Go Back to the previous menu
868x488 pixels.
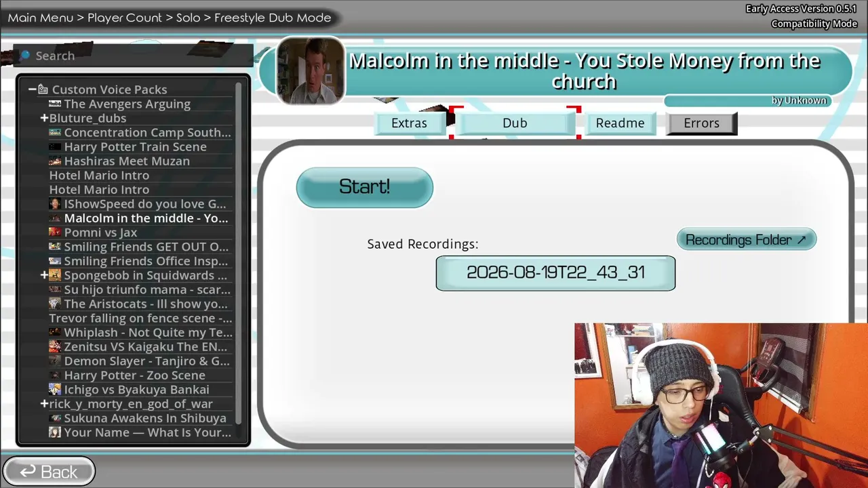(x=48, y=472)
